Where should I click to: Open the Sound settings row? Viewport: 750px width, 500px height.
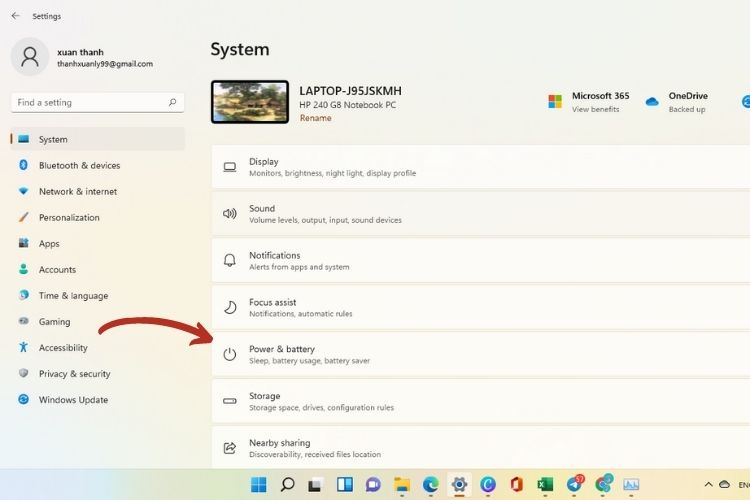coord(481,214)
